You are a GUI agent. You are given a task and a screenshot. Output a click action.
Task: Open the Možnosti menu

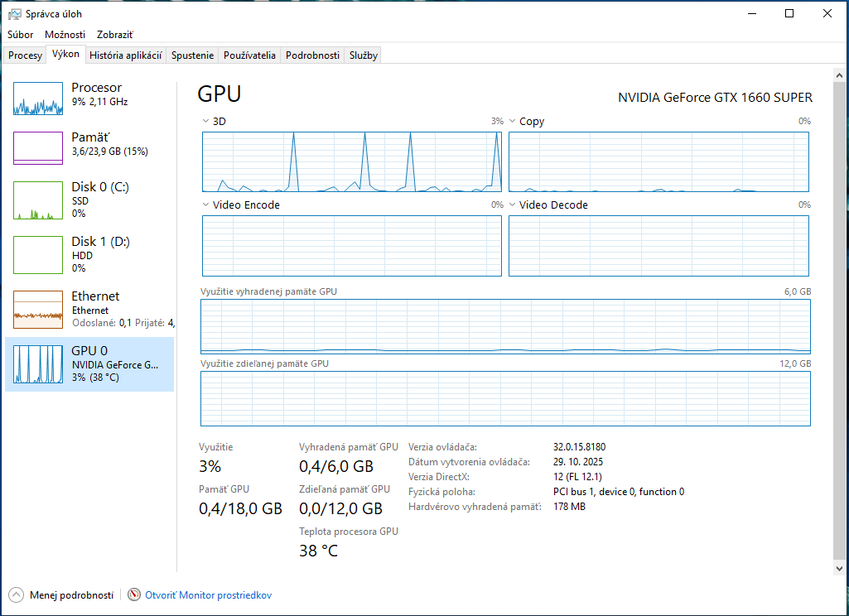click(65, 35)
